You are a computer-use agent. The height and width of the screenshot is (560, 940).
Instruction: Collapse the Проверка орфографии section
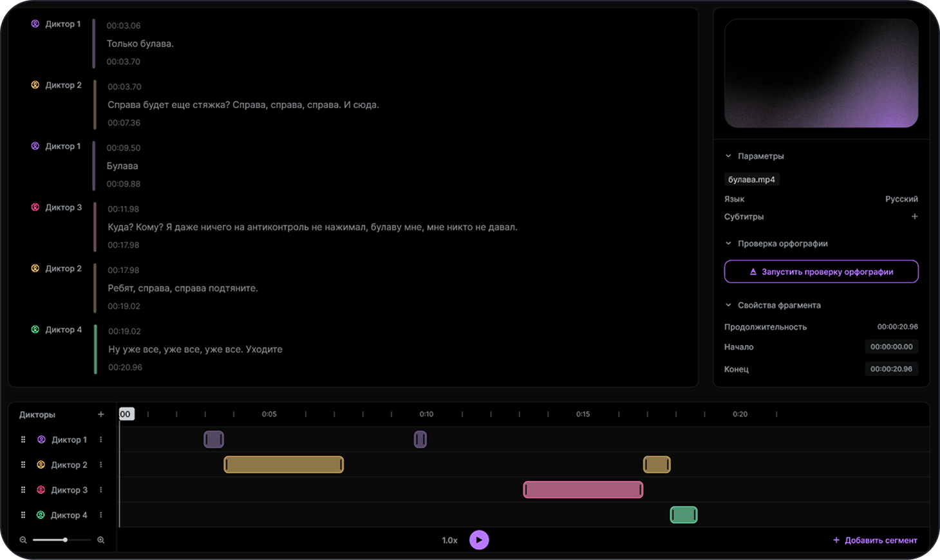pyautogui.click(x=728, y=243)
